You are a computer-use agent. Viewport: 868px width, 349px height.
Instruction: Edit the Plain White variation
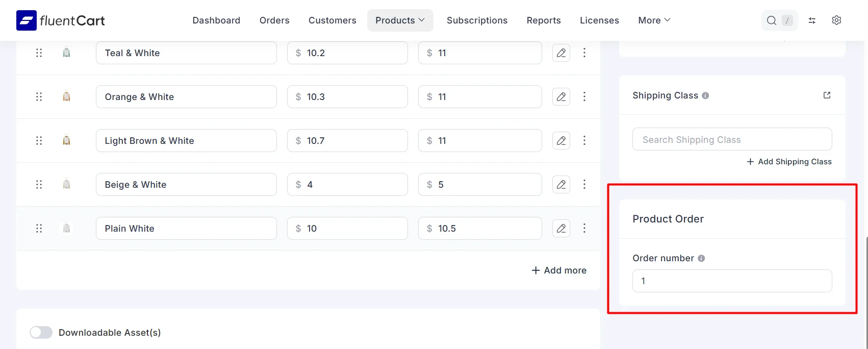click(561, 229)
